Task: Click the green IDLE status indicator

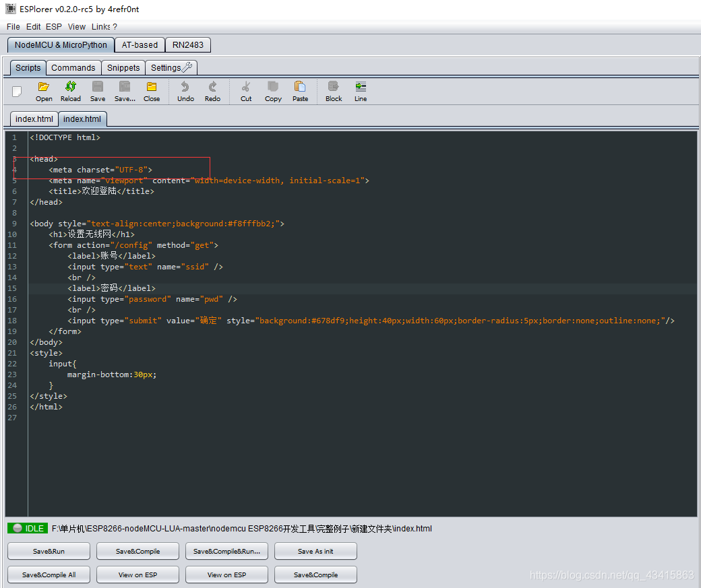Action: [27, 528]
